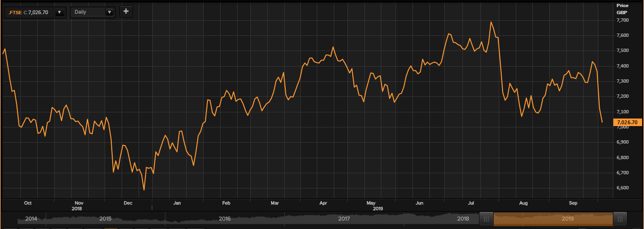Click the orange 7,026.70 last price tag

(627, 122)
